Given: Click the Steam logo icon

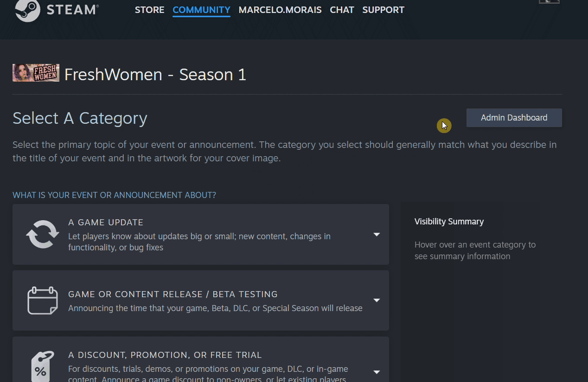Looking at the screenshot, I should pos(28,10).
